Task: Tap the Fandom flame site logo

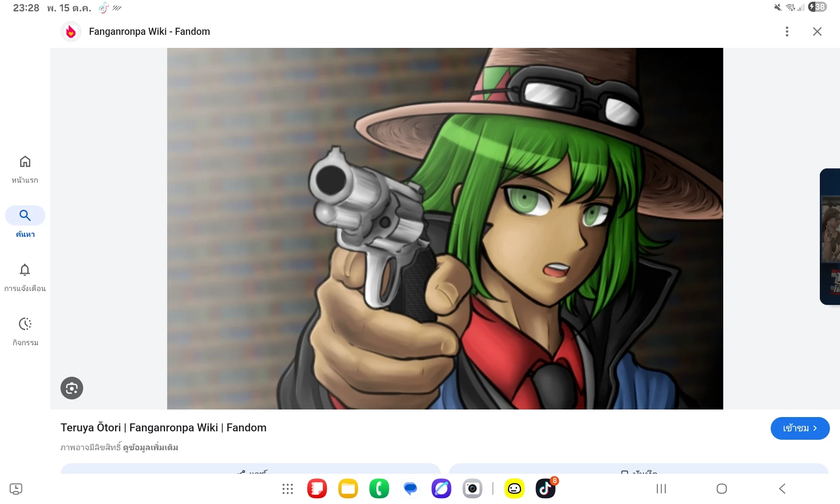Action: pos(71,31)
